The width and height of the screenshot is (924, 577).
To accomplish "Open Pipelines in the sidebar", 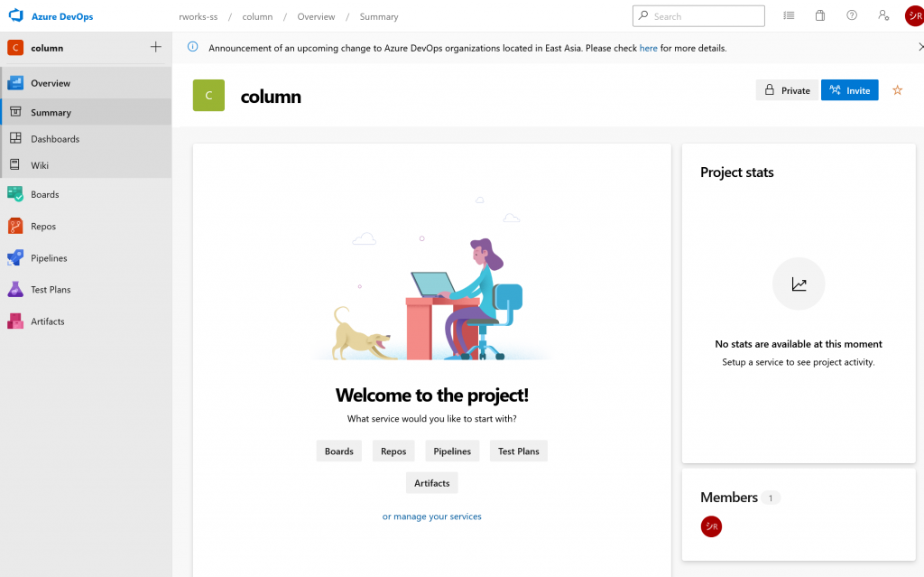I will pyautogui.click(x=86, y=258).
